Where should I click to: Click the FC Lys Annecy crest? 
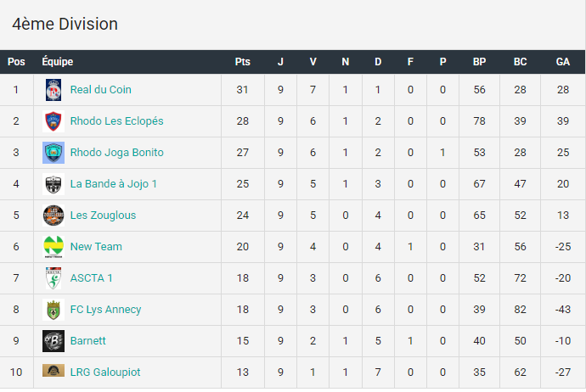(54, 310)
